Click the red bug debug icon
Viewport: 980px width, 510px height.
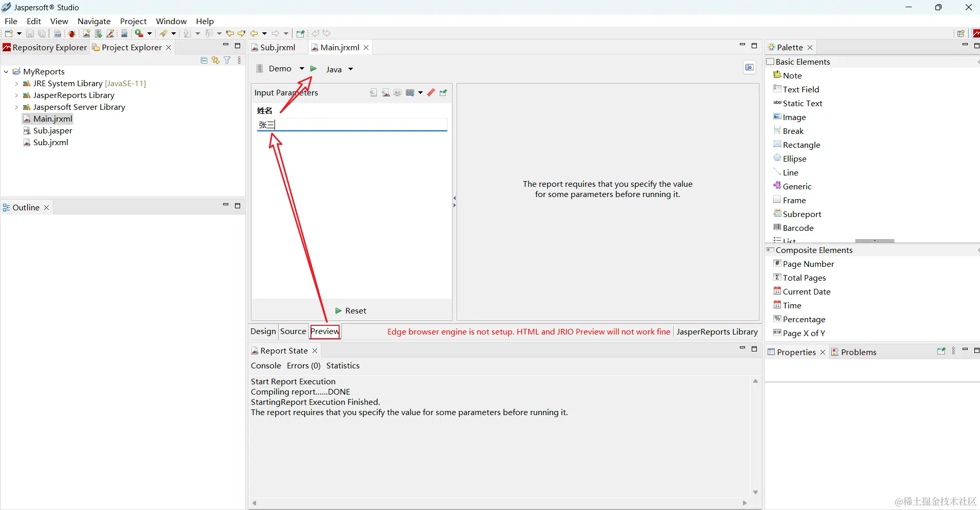tap(72, 34)
